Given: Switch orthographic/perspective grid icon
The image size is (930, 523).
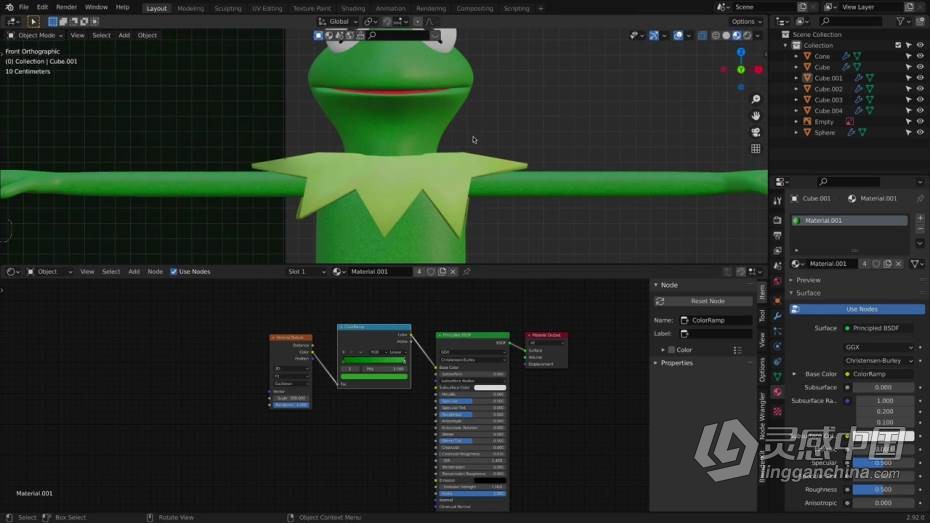Looking at the screenshot, I should 756,149.
